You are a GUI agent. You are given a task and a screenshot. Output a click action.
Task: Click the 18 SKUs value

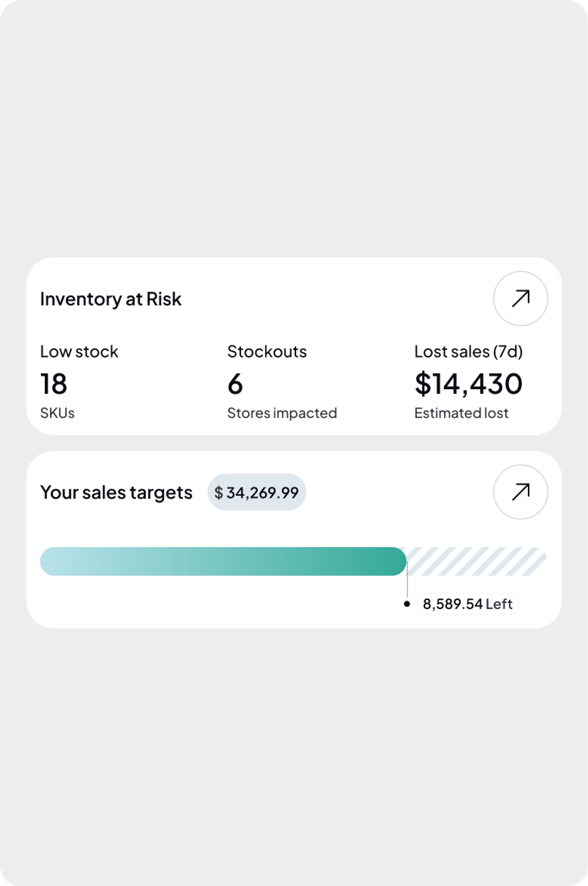(x=53, y=384)
